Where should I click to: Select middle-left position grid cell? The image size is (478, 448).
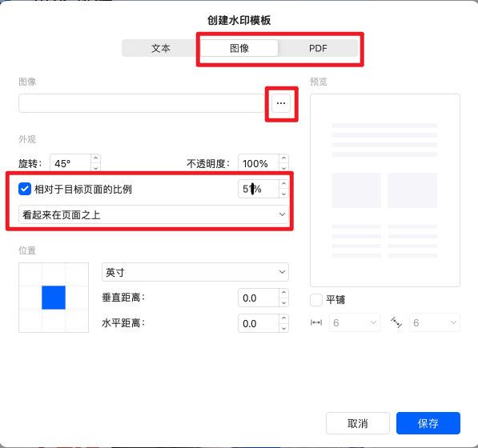[x=30, y=298]
